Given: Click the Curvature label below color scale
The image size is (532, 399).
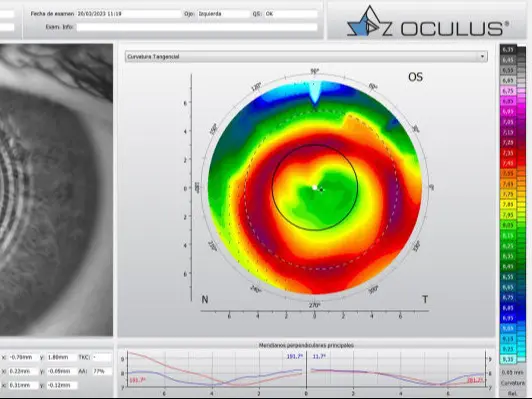Looking at the screenshot, I should [512, 383].
